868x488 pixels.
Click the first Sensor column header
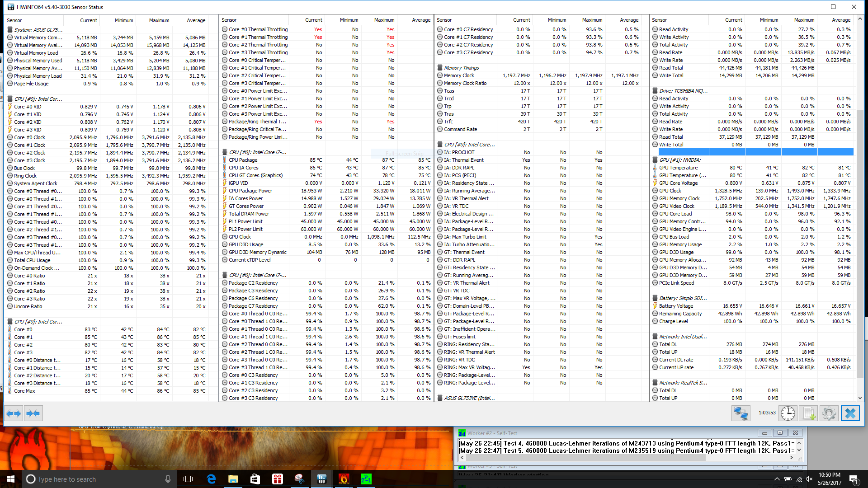[x=14, y=20]
